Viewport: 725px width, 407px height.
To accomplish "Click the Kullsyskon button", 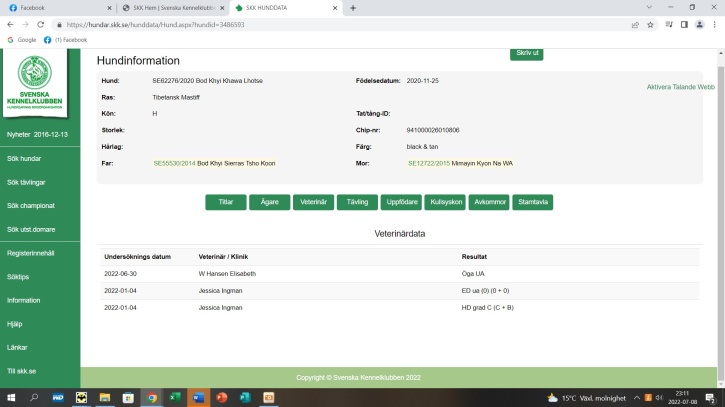I will pyautogui.click(x=445, y=202).
